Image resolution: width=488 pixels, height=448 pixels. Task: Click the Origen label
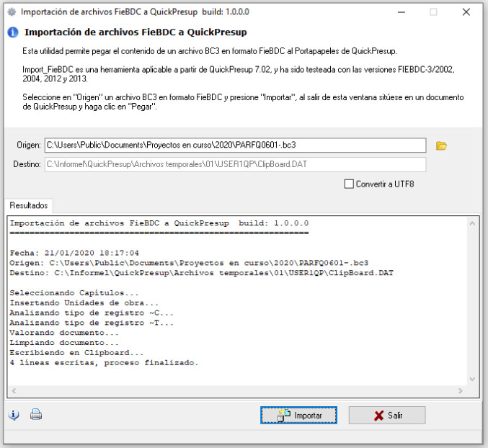click(x=29, y=145)
